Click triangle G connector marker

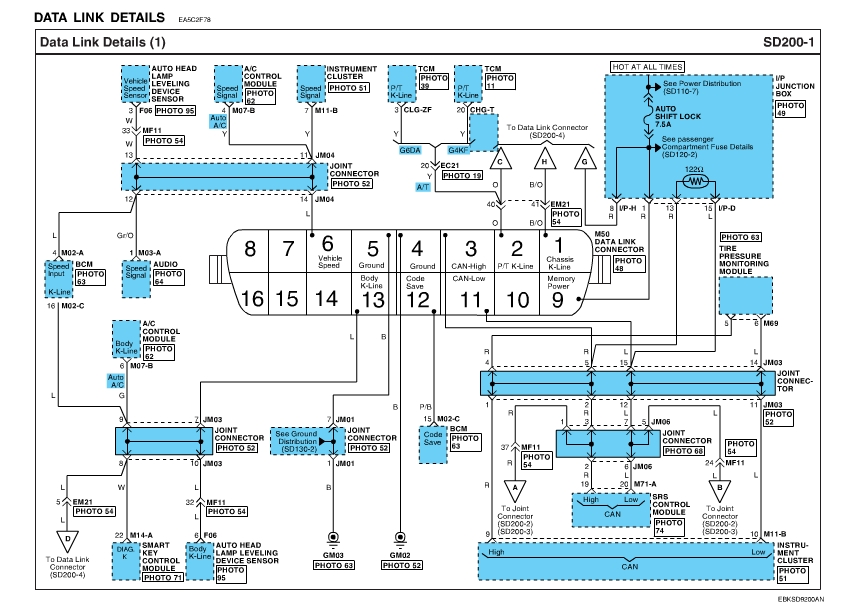click(585, 159)
